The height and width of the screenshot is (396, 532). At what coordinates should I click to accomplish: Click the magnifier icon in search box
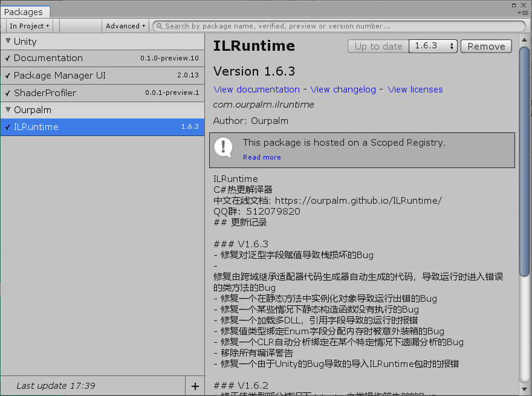159,26
